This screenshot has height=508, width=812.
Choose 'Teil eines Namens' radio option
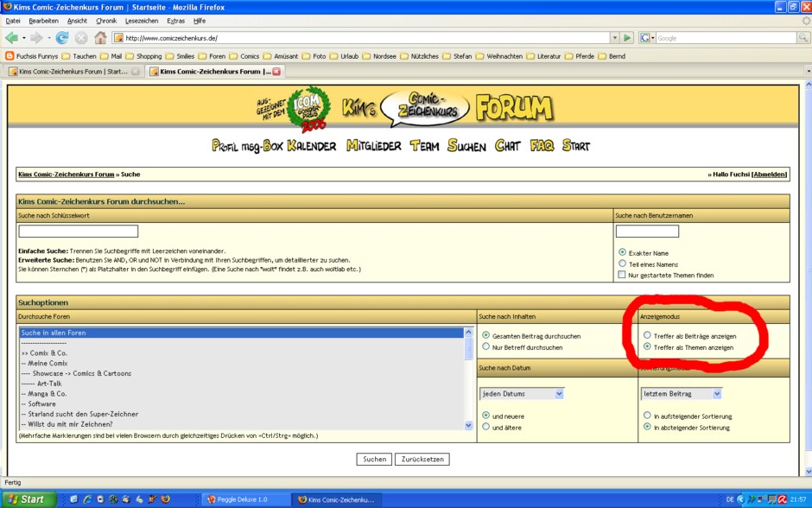click(x=622, y=264)
